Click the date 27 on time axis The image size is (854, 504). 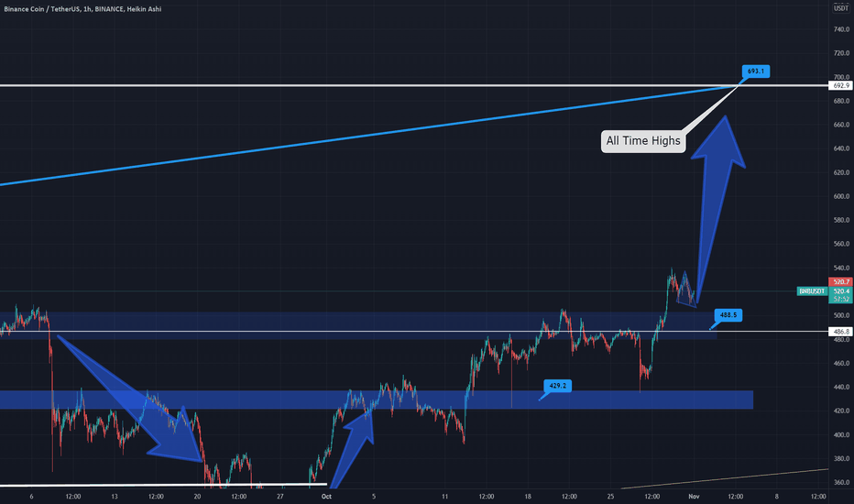280,497
